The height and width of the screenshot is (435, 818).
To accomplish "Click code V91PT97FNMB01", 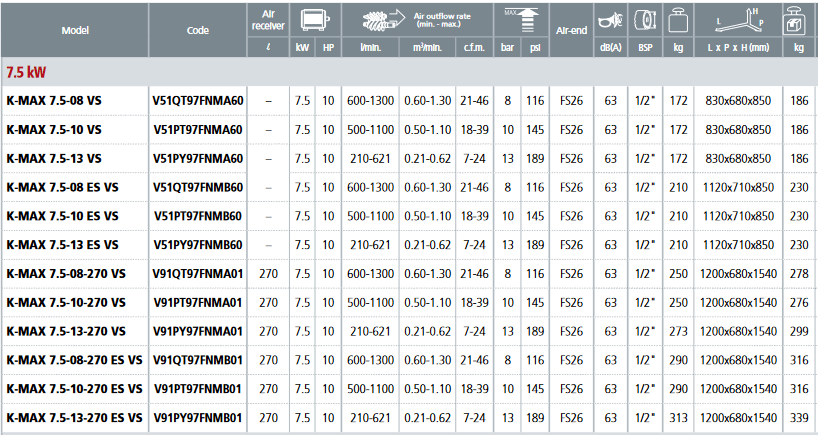I will click(198, 389).
